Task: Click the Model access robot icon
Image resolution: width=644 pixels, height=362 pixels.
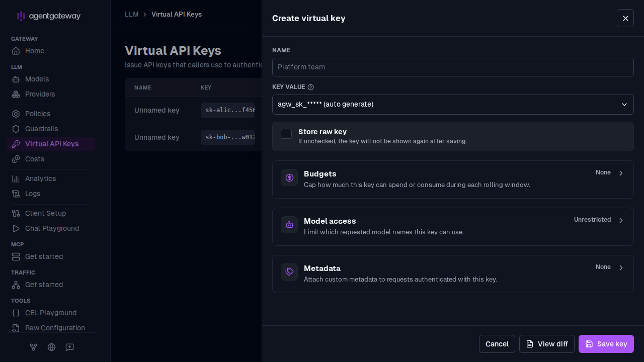Action: click(x=289, y=225)
